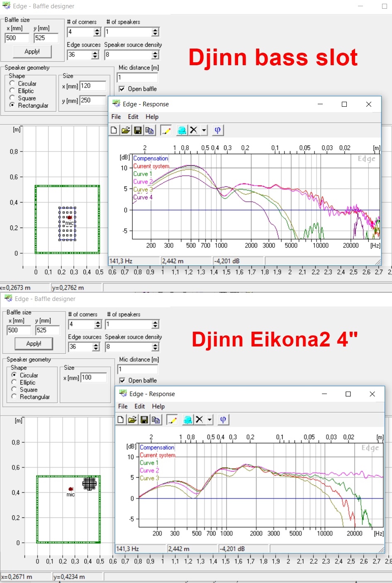Screen dimensions: 392x583
Task: Select Circular shape in bass slot designer
Action: pos(12,83)
